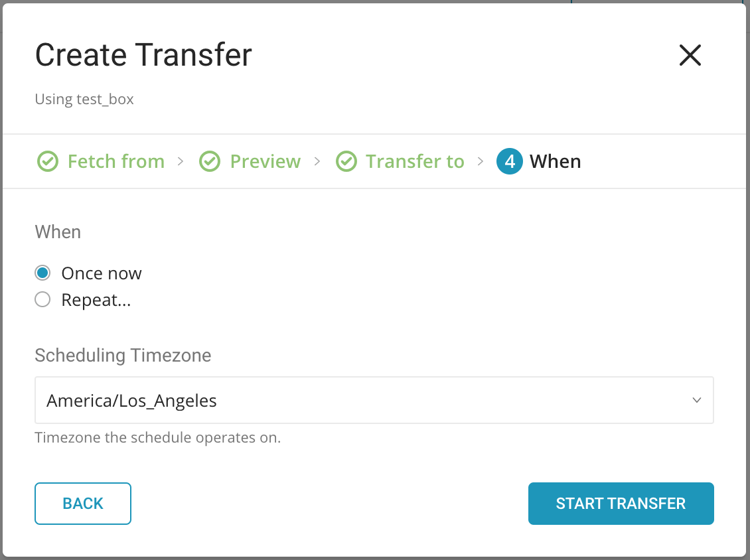
Task: Select the Repeat... radio button
Action: click(42, 300)
